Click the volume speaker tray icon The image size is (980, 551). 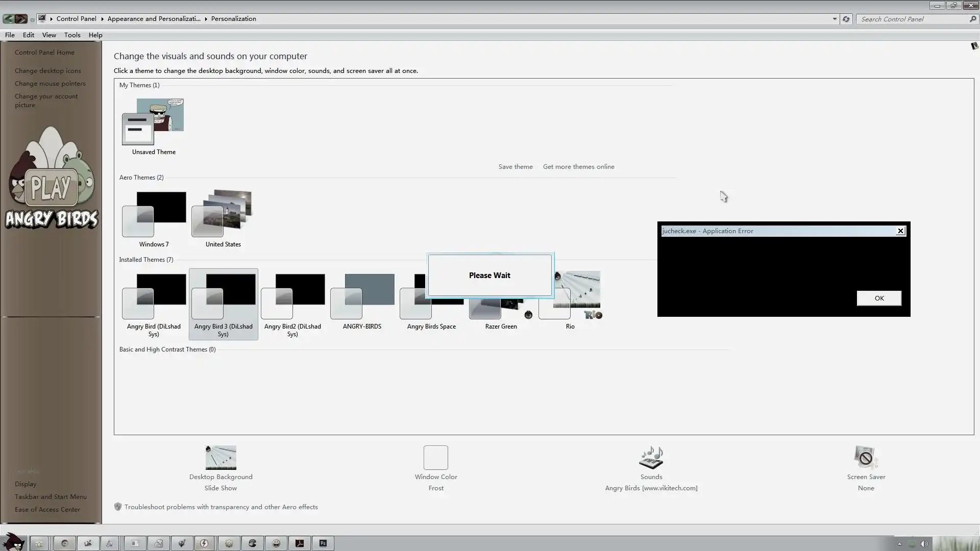coord(924,544)
